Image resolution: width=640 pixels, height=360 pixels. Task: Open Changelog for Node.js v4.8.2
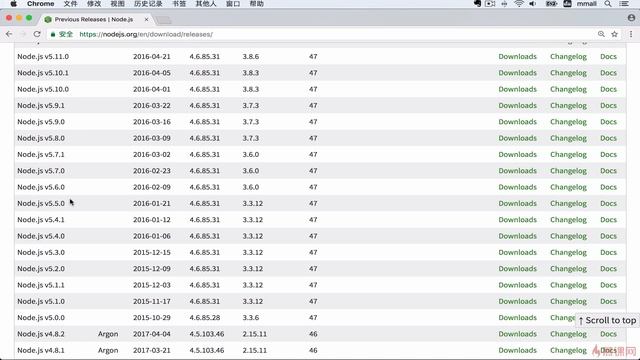(x=568, y=334)
